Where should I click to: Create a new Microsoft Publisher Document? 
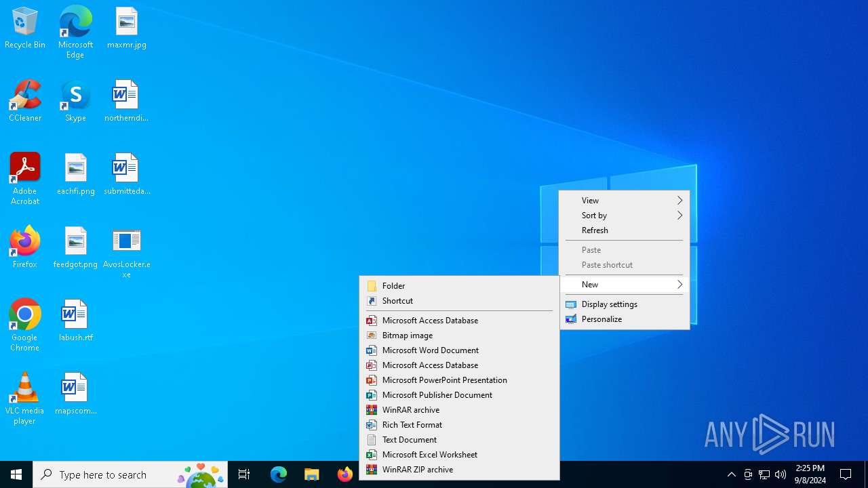click(459, 394)
